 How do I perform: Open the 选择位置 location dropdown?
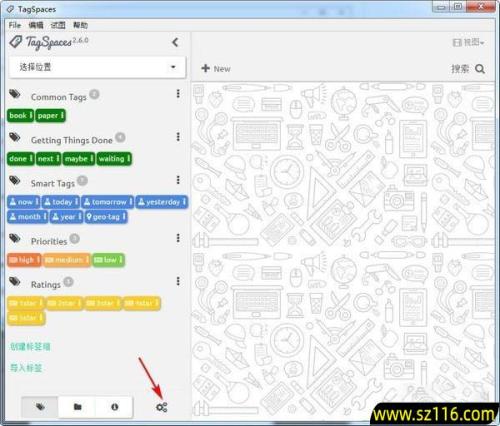97,67
